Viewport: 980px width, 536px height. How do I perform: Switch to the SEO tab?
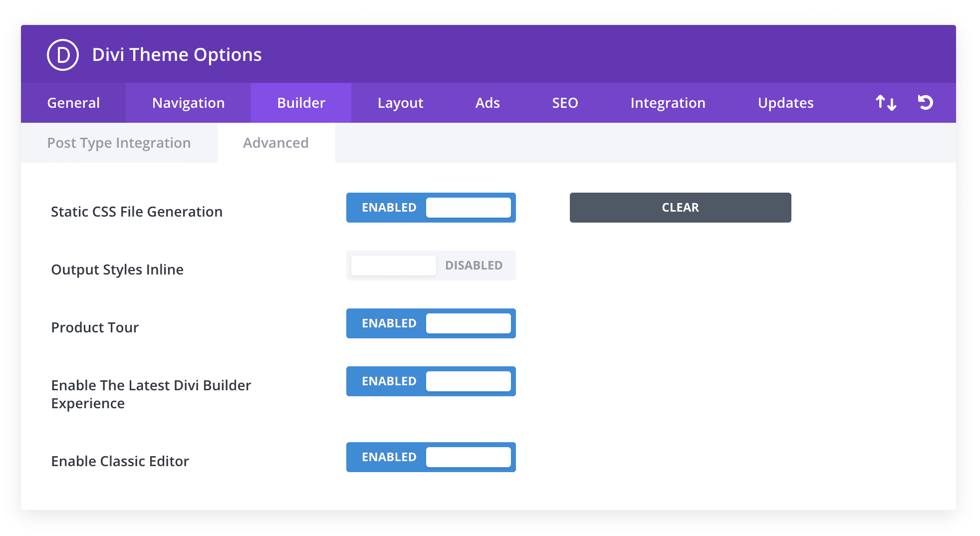565,103
